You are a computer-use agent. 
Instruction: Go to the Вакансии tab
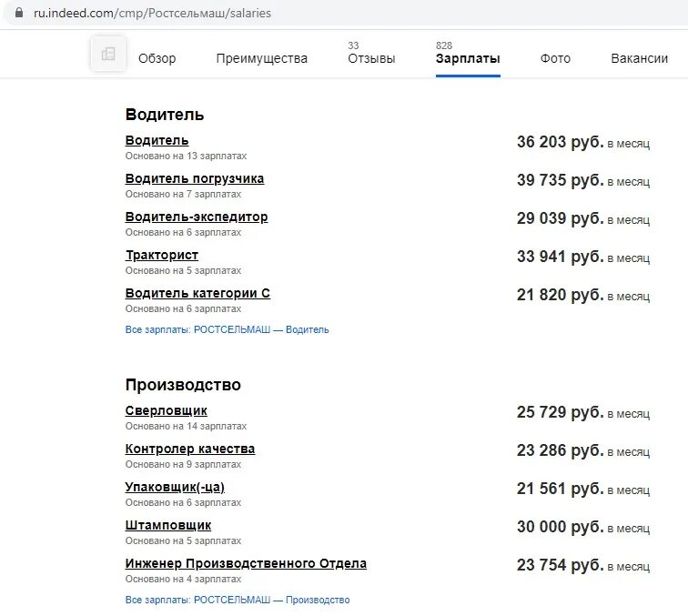[639, 58]
